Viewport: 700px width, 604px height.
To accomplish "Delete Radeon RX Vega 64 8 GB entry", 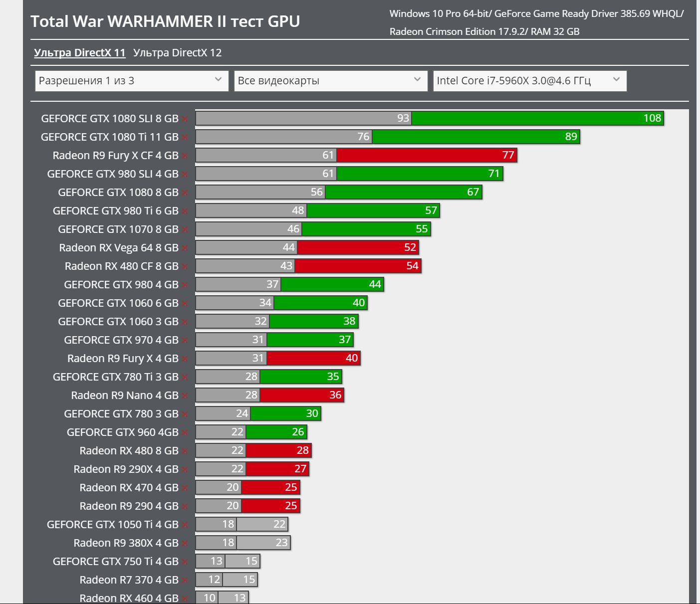I will [185, 248].
